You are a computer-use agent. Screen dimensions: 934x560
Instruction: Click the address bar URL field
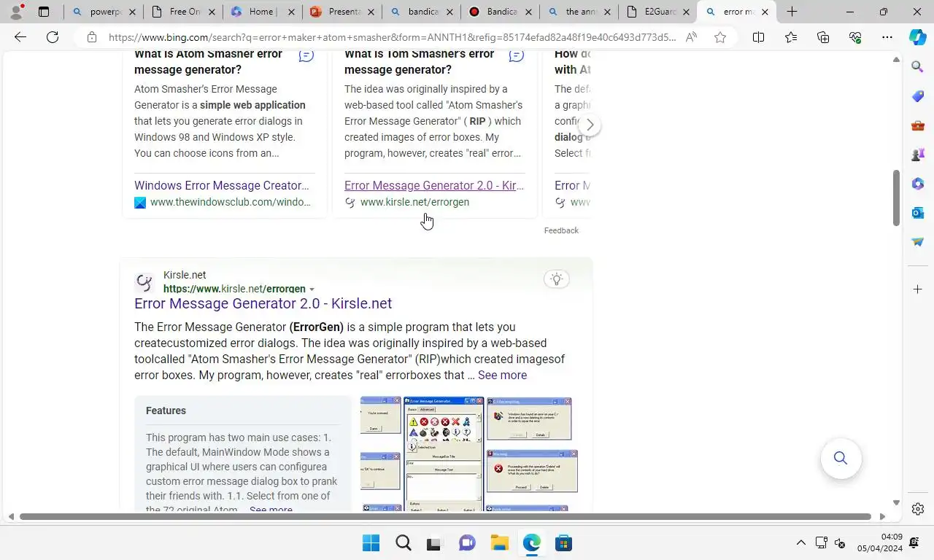(392, 37)
